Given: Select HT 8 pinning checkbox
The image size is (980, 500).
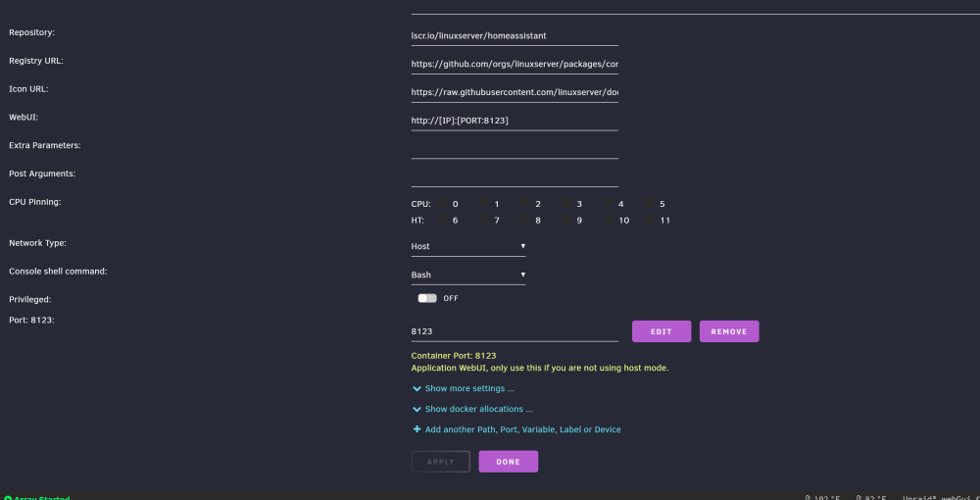Looking at the screenshot, I should [525, 220].
